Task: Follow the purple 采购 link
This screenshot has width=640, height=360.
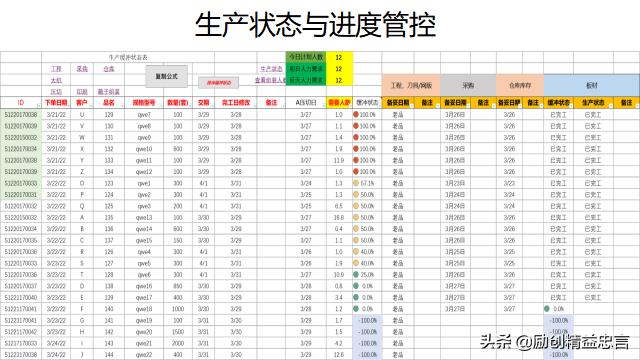Action: click(82, 69)
